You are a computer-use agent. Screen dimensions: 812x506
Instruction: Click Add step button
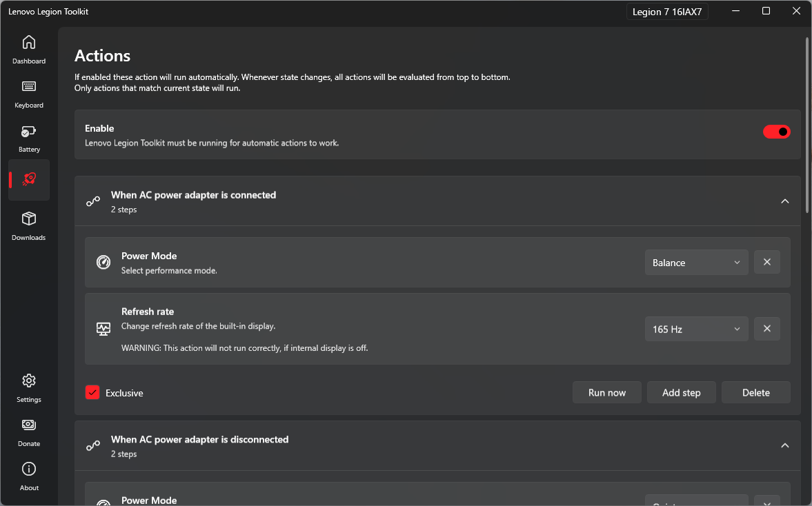pos(682,393)
